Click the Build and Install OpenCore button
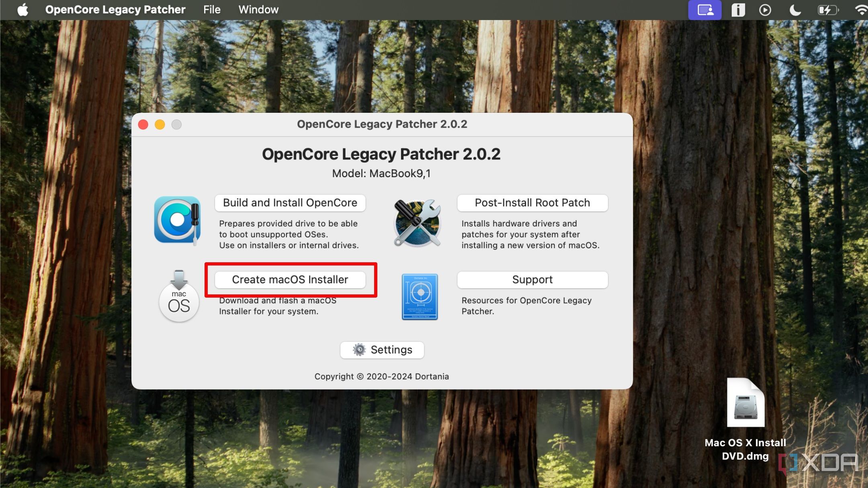The image size is (868, 488). [290, 202]
